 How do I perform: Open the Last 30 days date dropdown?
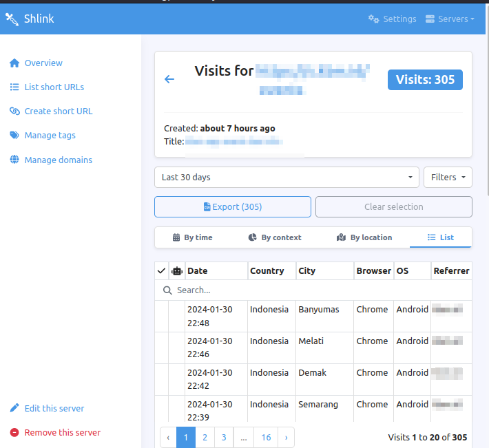(287, 178)
